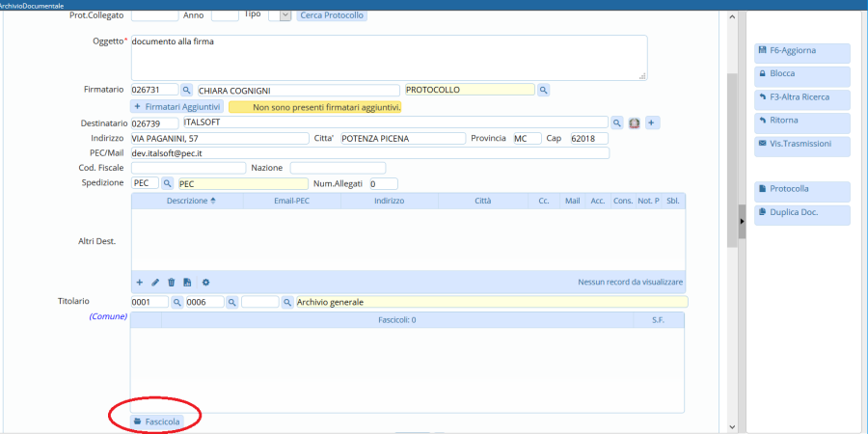This screenshot has height=434, width=868.
Task: Click the export file icon in Altri Dest. toolbar
Action: [187, 282]
